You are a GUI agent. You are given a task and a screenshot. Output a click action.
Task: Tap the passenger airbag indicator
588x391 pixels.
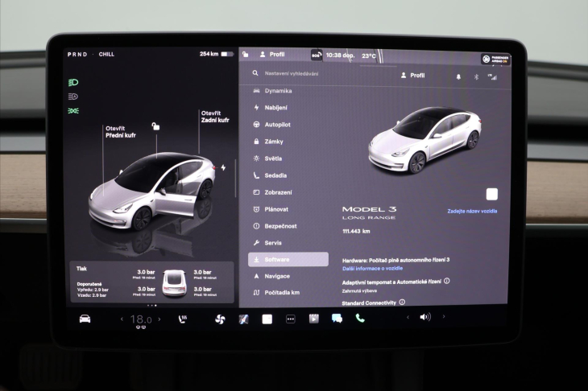pyautogui.click(x=495, y=60)
